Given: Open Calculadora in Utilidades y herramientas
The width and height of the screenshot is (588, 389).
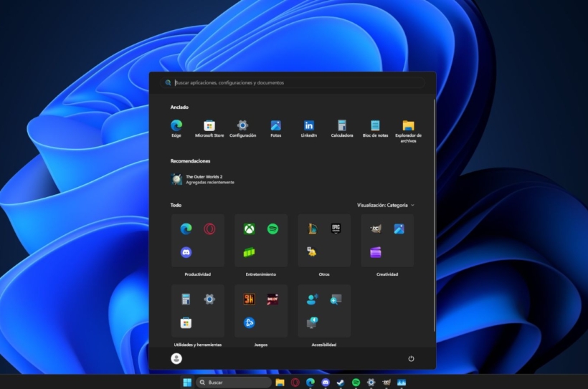Looking at the screenshot, I should coord(186,299).
